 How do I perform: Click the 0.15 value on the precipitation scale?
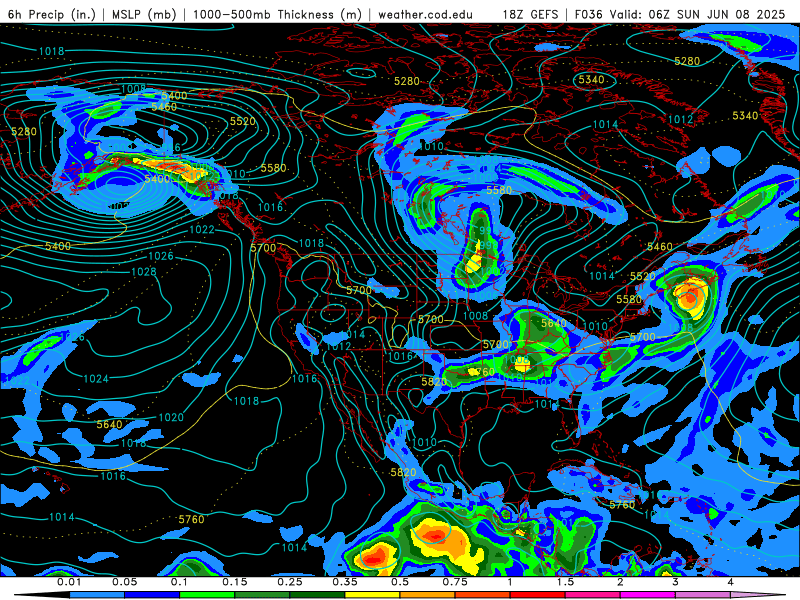(x=235, y=582)
